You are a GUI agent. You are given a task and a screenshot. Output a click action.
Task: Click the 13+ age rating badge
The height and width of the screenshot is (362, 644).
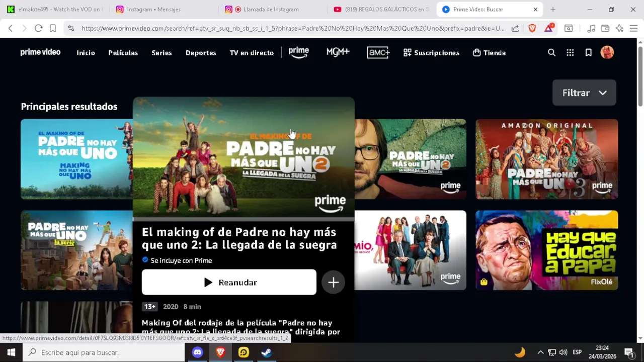click(x=150, y=307)
